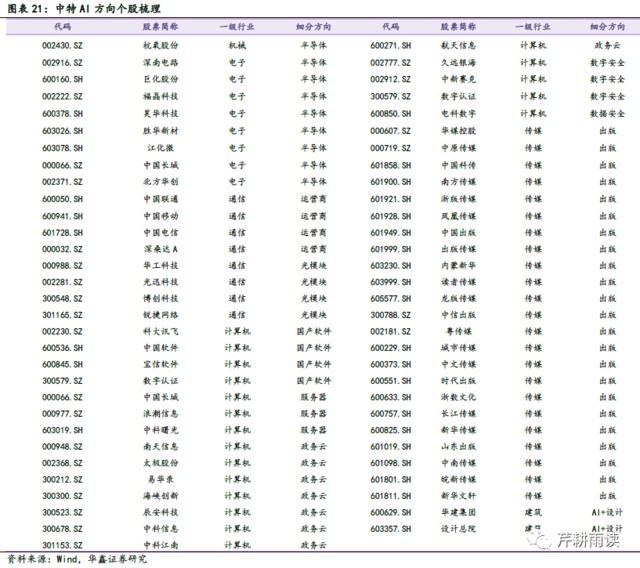Click the stock code 600825.SH

(x=391, y=430)
